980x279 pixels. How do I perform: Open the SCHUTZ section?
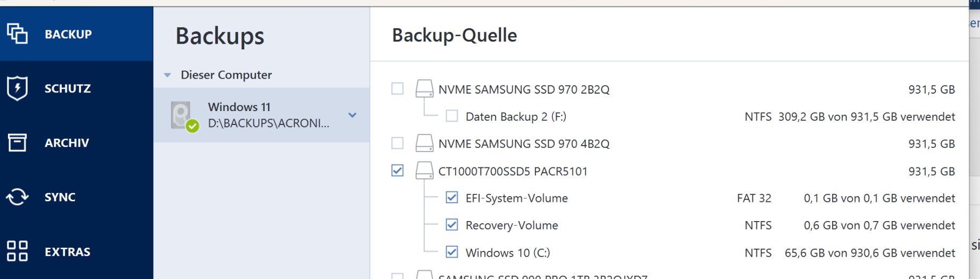68,89
